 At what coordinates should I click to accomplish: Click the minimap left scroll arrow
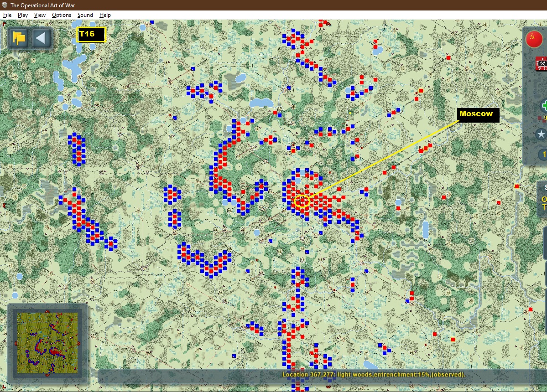16,343
